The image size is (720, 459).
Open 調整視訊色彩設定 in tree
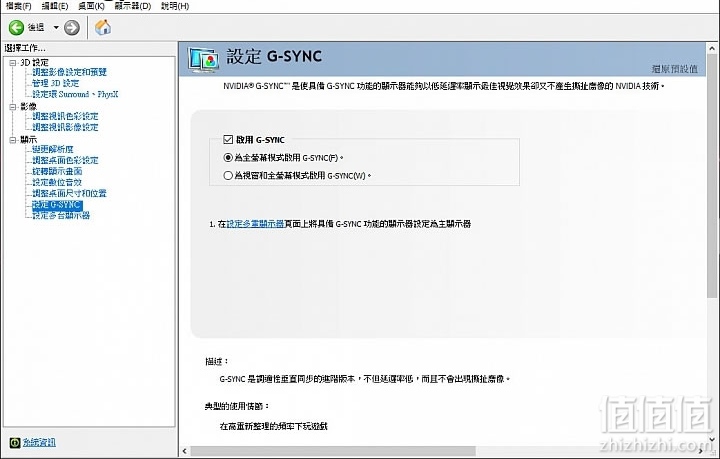65,116
